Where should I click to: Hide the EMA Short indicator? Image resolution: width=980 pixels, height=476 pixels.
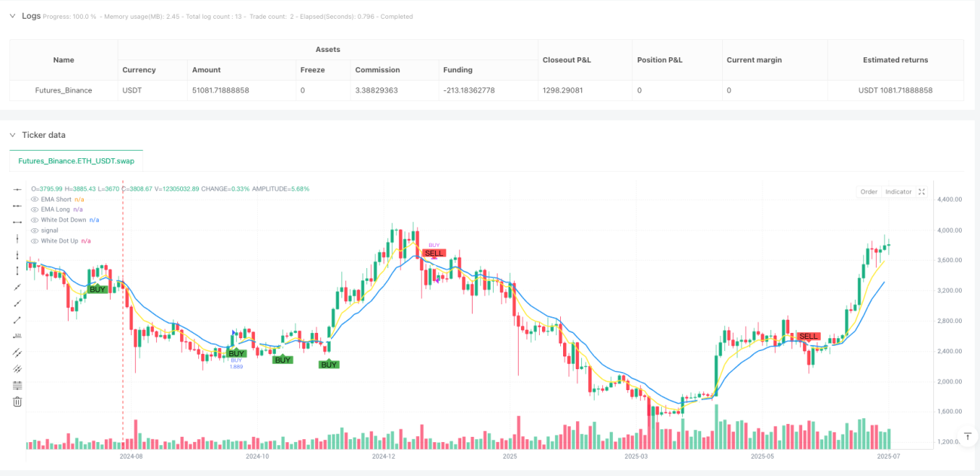click(x=35, y=199)
